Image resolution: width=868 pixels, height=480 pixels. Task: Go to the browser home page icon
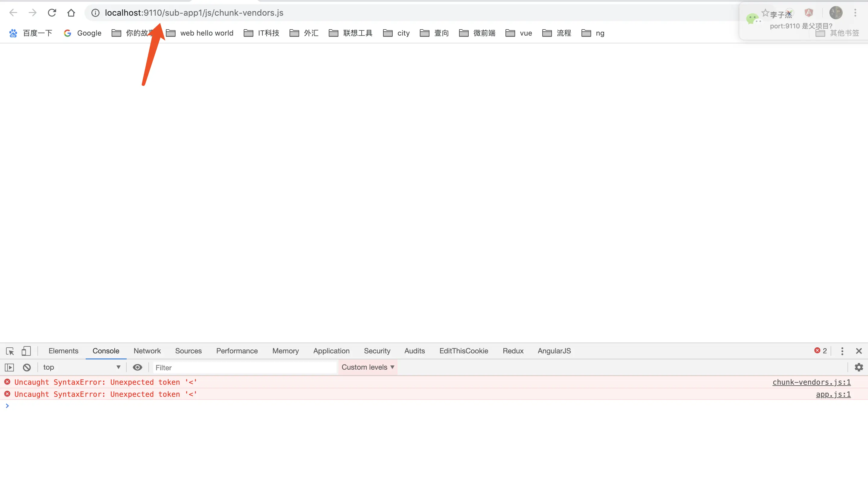71,13
